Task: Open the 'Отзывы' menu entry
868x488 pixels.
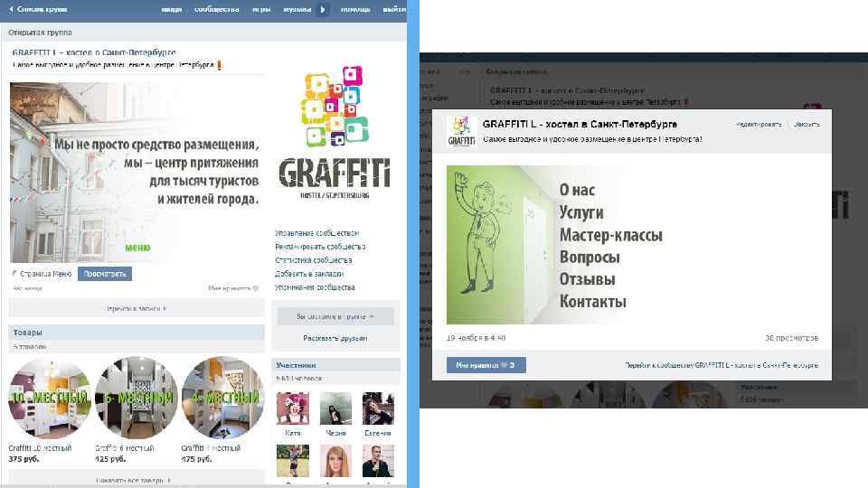Action: 587,279
